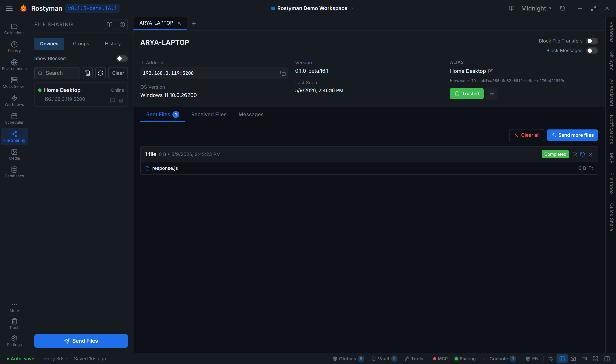Click Clear all sent files

526,135
